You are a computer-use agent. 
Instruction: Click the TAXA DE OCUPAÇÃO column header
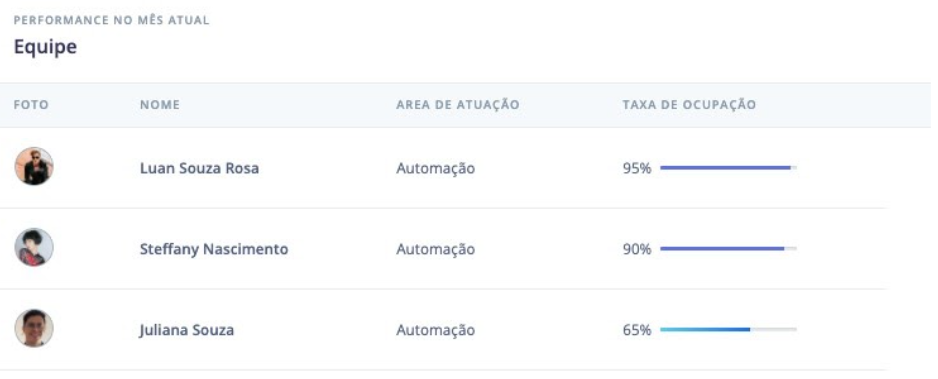(x=689, y=105)
